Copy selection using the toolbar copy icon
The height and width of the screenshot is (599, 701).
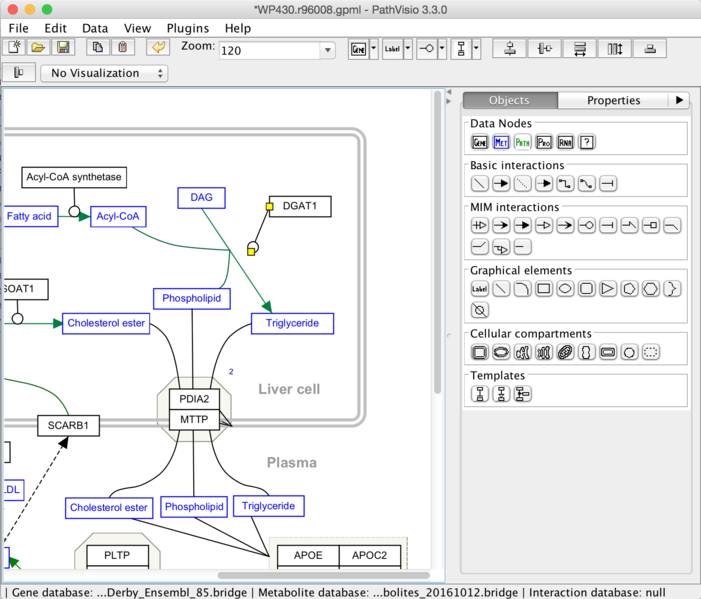(x=98, y=47)
